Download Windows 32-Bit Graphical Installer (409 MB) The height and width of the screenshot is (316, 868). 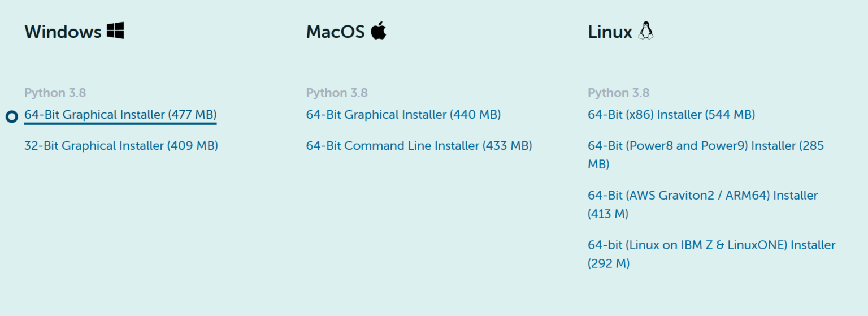click(121, 146)
